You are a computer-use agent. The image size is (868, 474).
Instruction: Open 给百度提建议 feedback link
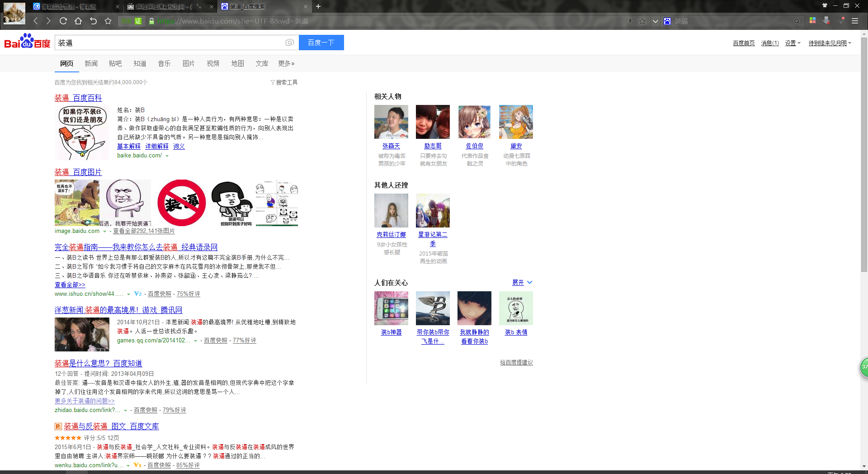[x=516, y=362]
